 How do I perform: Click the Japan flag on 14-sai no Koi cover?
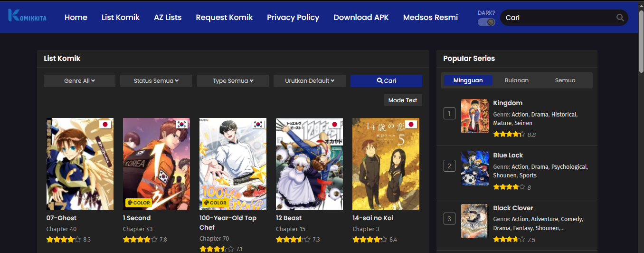click(411, 124)
